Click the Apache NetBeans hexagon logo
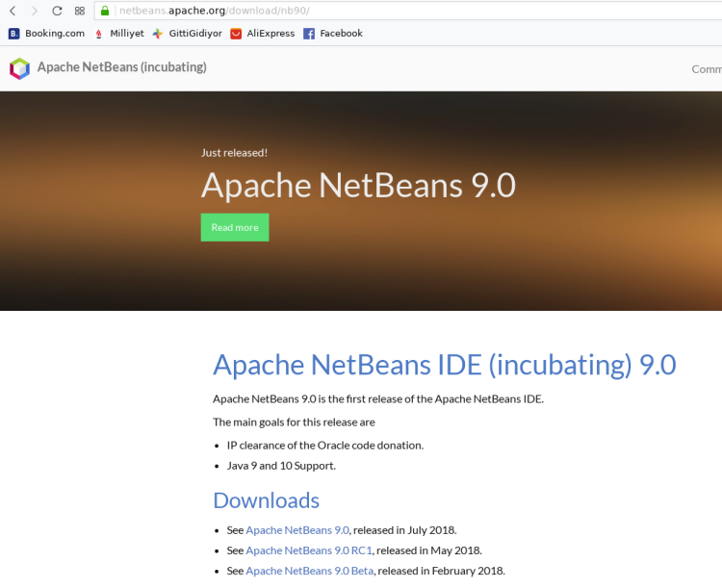722x588 pixels. click(20, 68)
